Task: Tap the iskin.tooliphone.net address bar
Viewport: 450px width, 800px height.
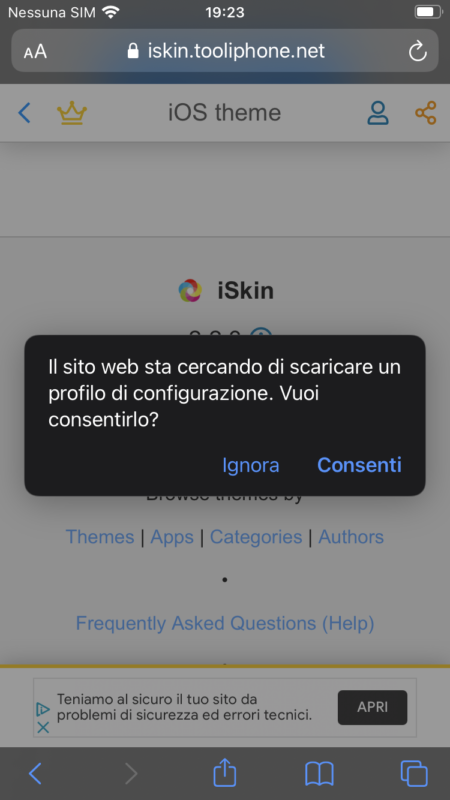Action: (225, 51)
